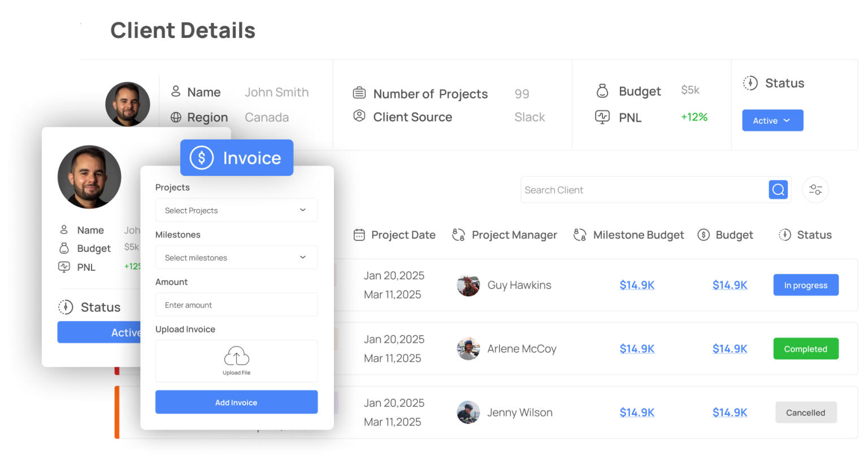Image resolution: width=868 pixels, height=459 pixels.
Task: Focus the Enter amount field
Action: [x=236, y=305]
